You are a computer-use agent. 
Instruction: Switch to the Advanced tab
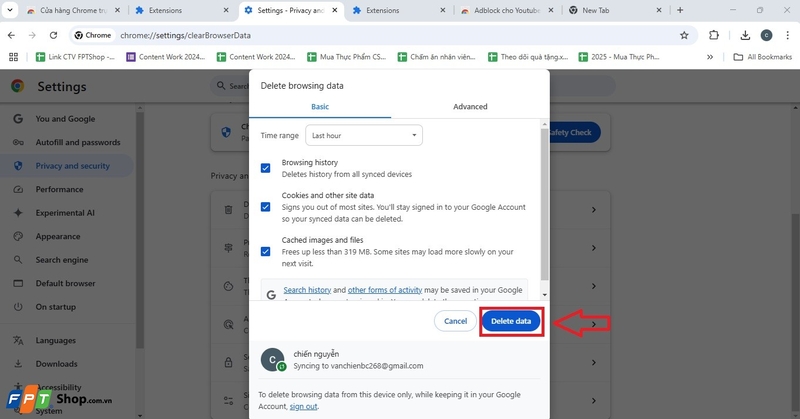(470, 107)
